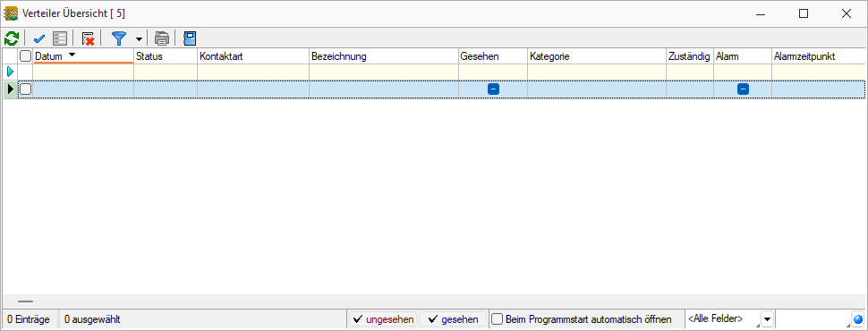
Task: Click the blue globe icon at bottom right
Action: [858, 319]
